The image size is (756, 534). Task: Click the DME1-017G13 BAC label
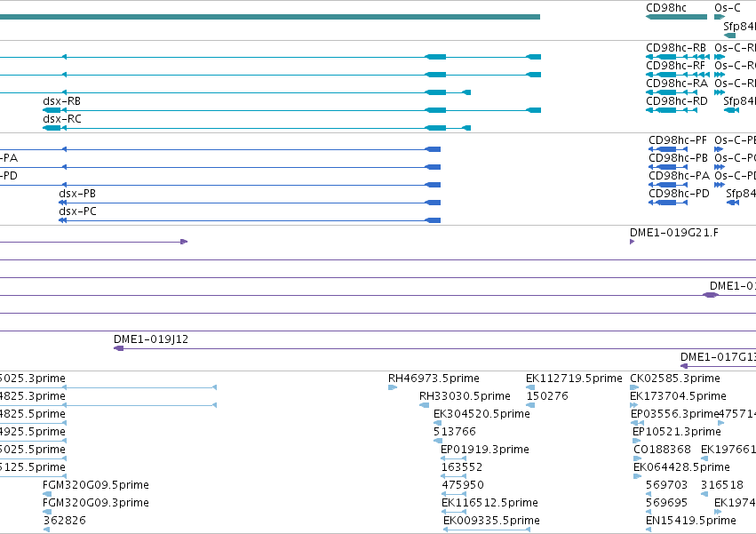click(718, 357)
